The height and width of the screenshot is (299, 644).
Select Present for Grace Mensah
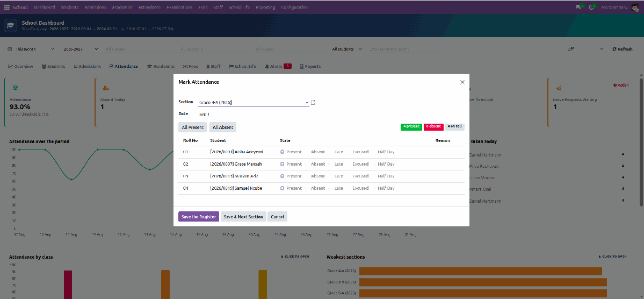pyautogui.click(x=291, y=164)
